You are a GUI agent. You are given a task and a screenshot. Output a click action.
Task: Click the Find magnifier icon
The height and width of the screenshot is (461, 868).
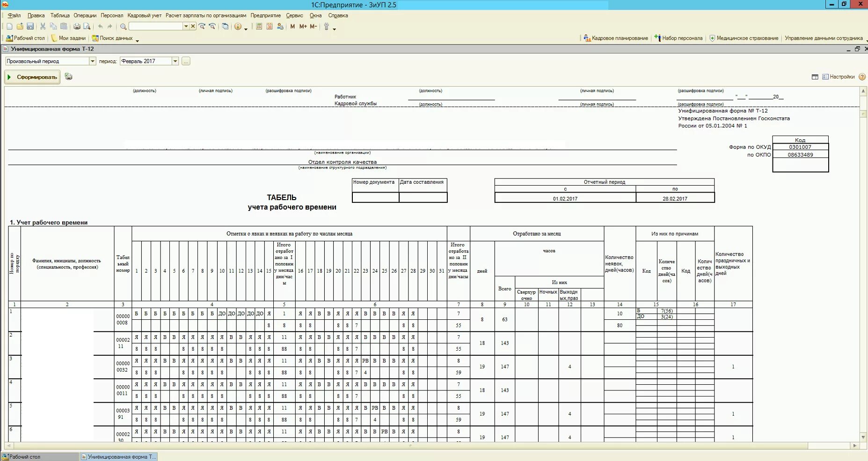[123, 27]
